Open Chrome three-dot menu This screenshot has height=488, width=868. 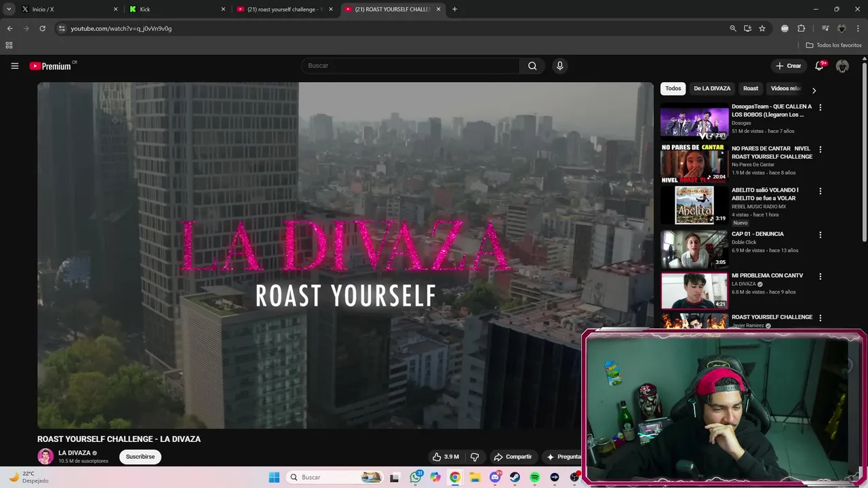click(x=857, y=28)
